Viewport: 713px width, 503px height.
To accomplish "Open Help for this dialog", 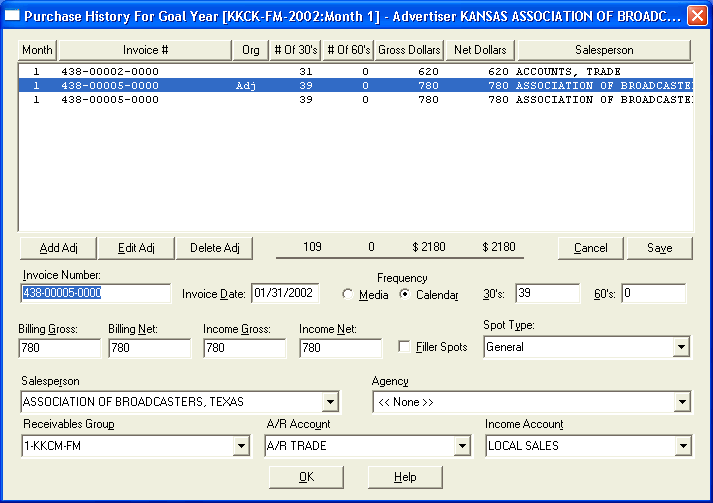I will pos(405,477).
